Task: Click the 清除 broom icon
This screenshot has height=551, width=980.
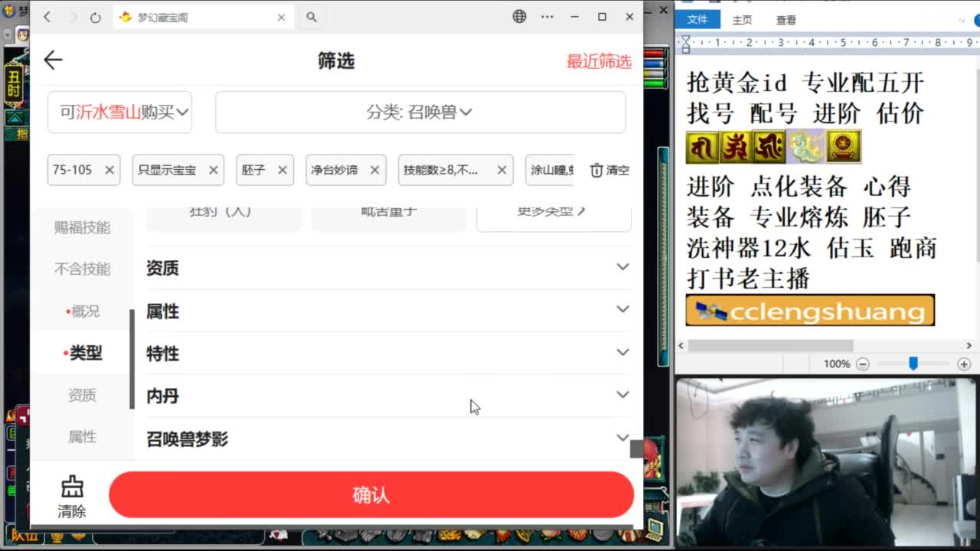Action: (x=72, y=496)
